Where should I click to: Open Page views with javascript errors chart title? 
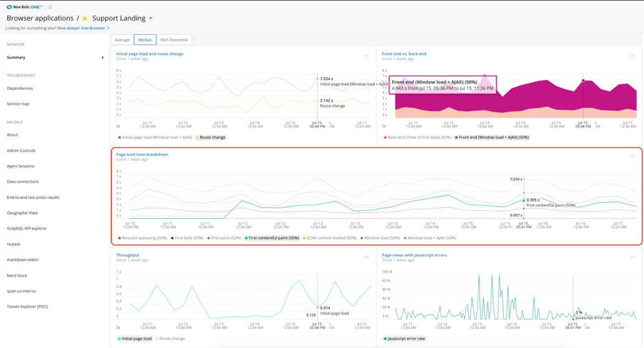pyautogui.click(x=414, y=255)
